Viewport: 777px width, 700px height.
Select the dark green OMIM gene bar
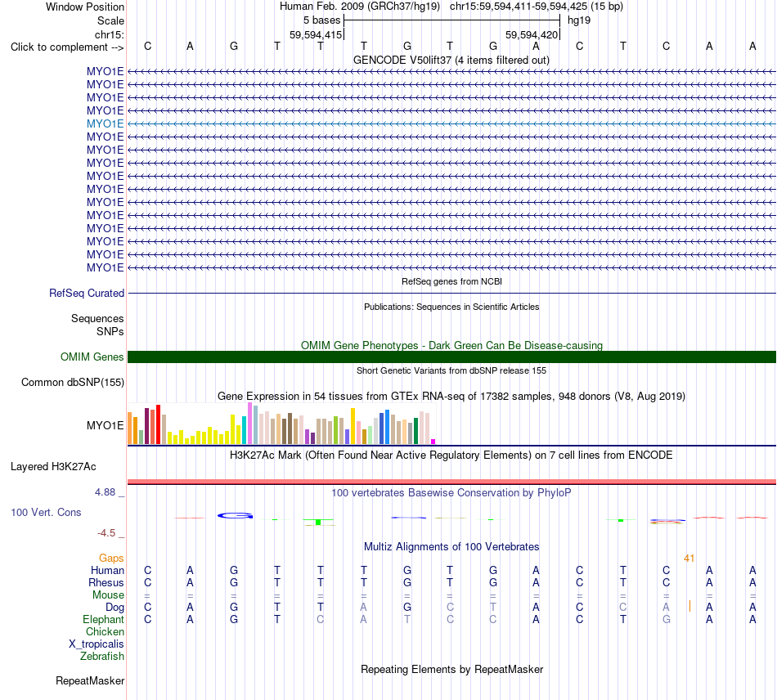click(x=451, y=357)
